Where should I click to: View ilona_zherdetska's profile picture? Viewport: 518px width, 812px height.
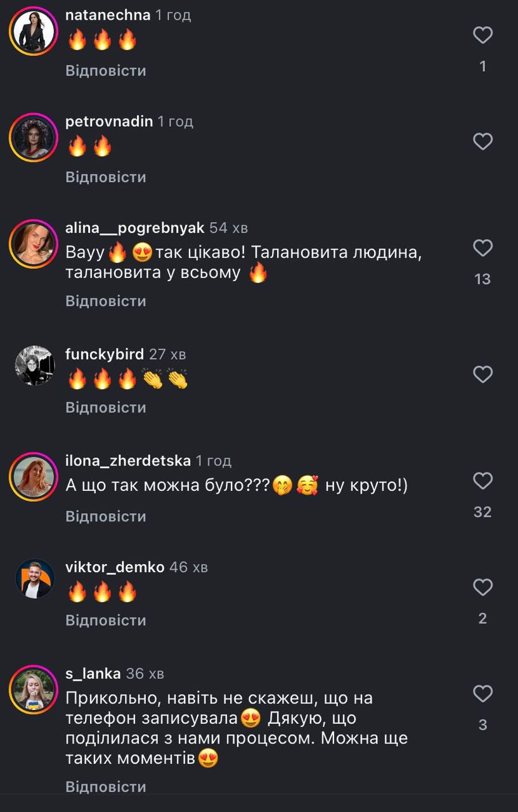pos(34,477)
